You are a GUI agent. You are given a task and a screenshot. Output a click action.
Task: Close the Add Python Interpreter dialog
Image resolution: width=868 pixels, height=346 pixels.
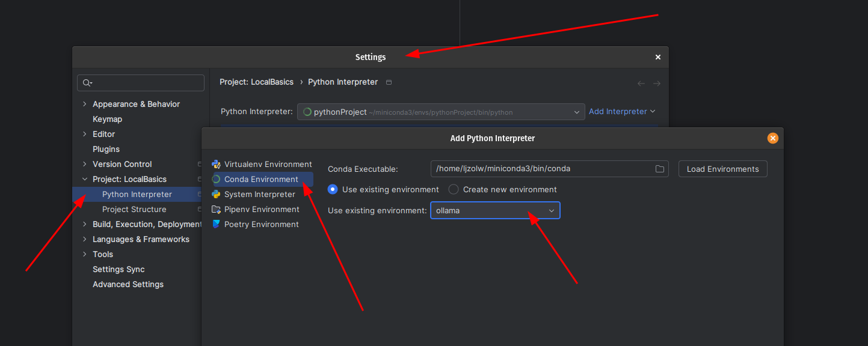click(x=773, y=138)
